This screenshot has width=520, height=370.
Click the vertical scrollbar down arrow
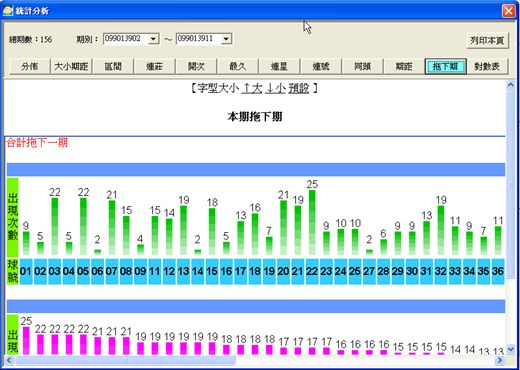click(x=510, y=349)
